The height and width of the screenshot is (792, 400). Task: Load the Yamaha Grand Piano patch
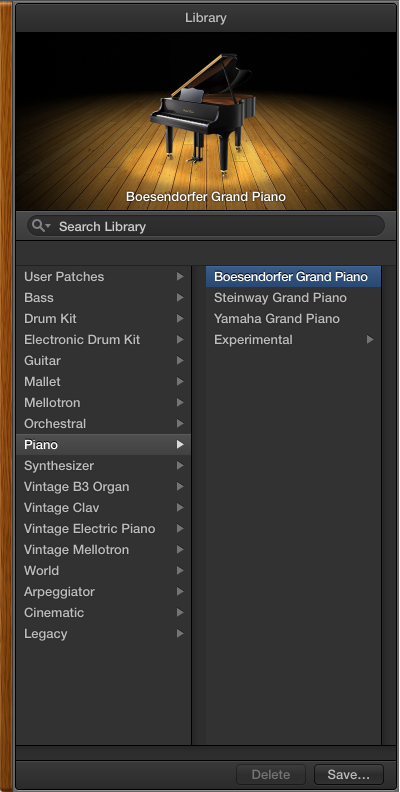point(293,319)
